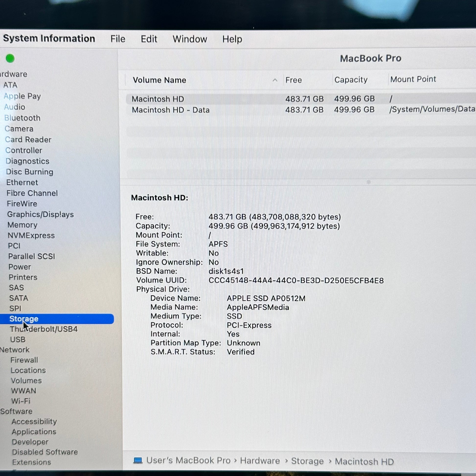The height and width of the screenshot is (476, 476).
Task: Select Diagnostics in the sidebar
Action: tap(27, 161)
